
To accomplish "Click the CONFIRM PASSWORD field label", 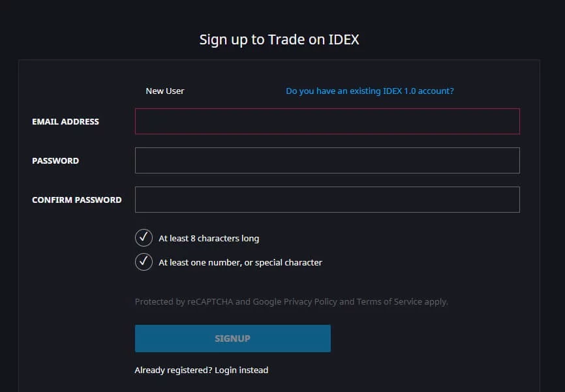I will 76,200.
